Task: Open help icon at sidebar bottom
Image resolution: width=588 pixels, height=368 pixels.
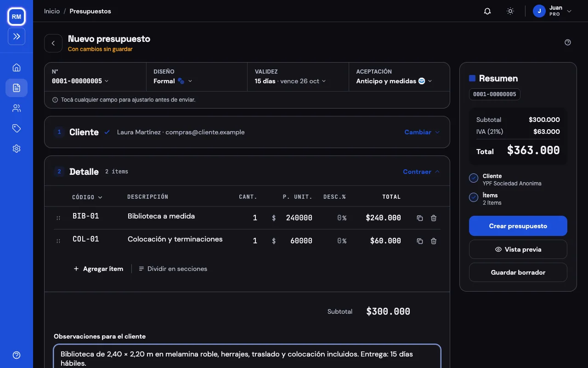Action: [17, 355]
